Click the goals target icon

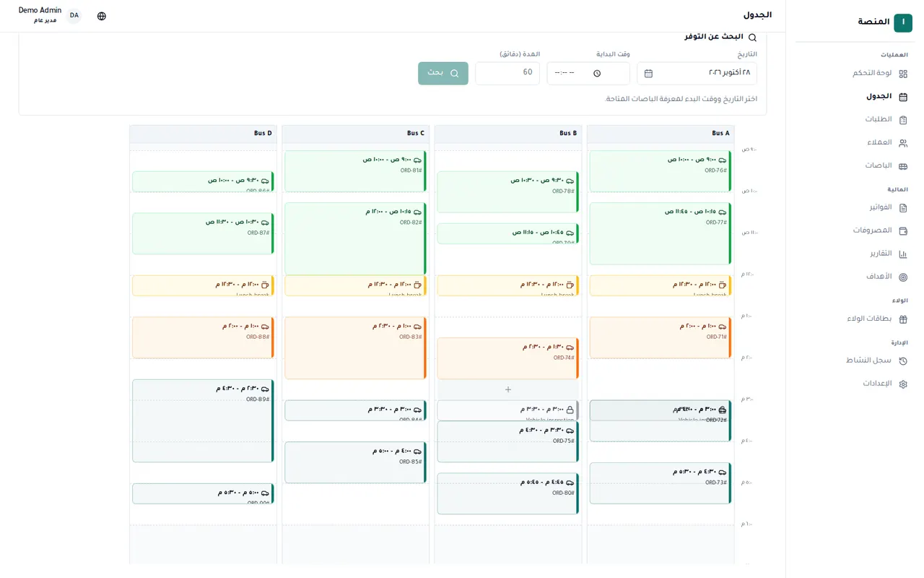click(903, 277)
